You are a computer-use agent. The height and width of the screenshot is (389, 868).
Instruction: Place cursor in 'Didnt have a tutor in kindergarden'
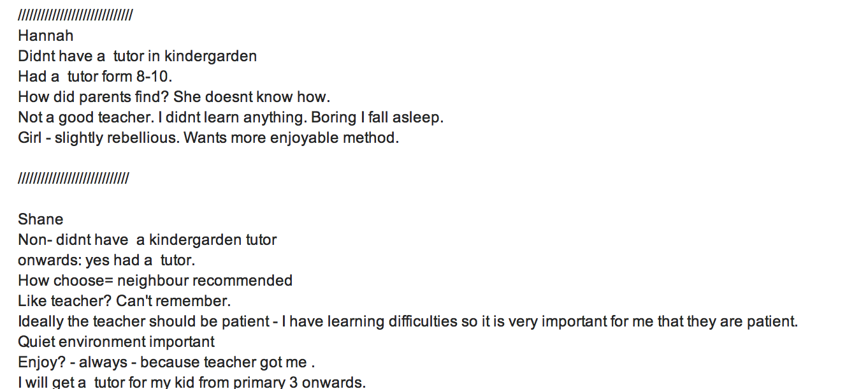click(x=138, y=56)
